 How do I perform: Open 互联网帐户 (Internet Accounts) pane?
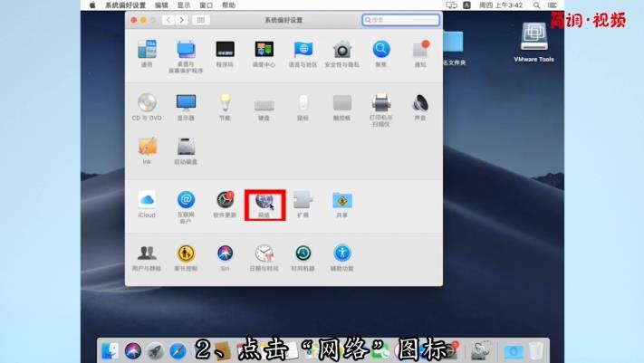click(x=186, y=206)
